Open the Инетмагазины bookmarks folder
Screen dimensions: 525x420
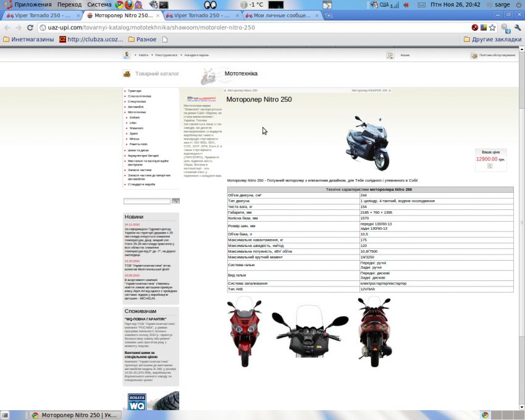click(x=28, y=40)
